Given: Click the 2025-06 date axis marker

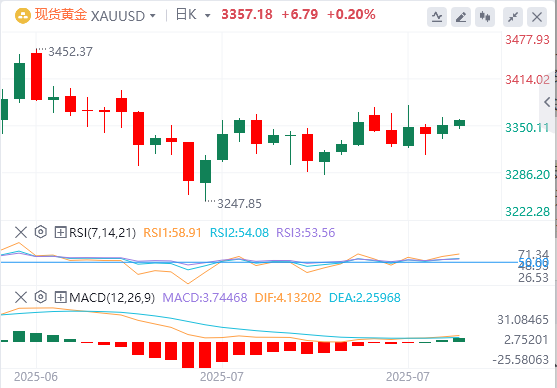Looking at the screenshot, I should point(36,377).
